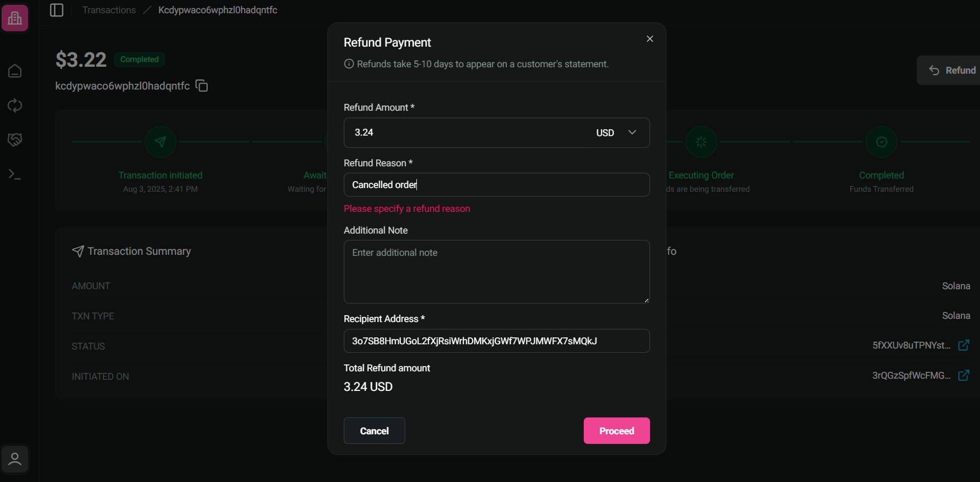Open external link beside 5fXXUv8uTPNYst address
The width and height of the screenshot is (980, 482).
tap(964, 345)
